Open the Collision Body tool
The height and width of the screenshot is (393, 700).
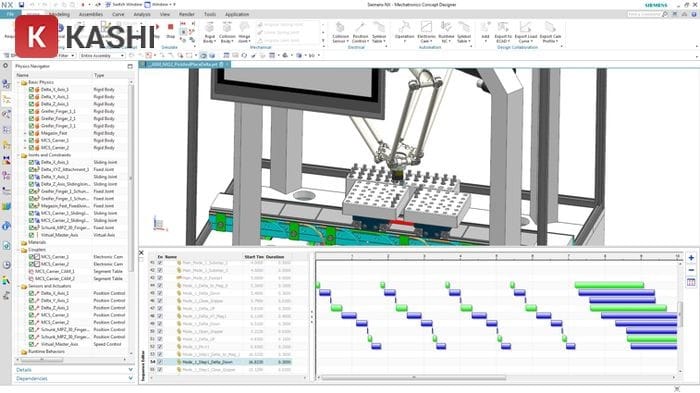[x=227, y=33]
